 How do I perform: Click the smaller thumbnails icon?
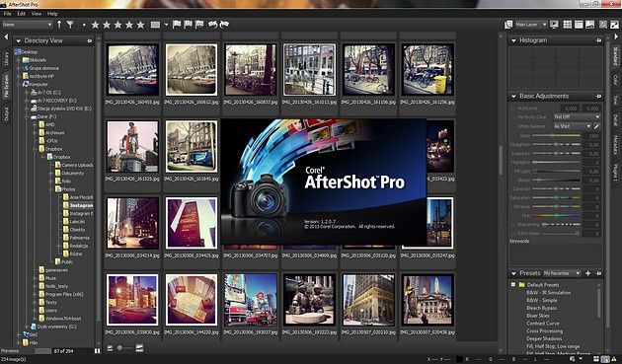(x=110, y=348)
